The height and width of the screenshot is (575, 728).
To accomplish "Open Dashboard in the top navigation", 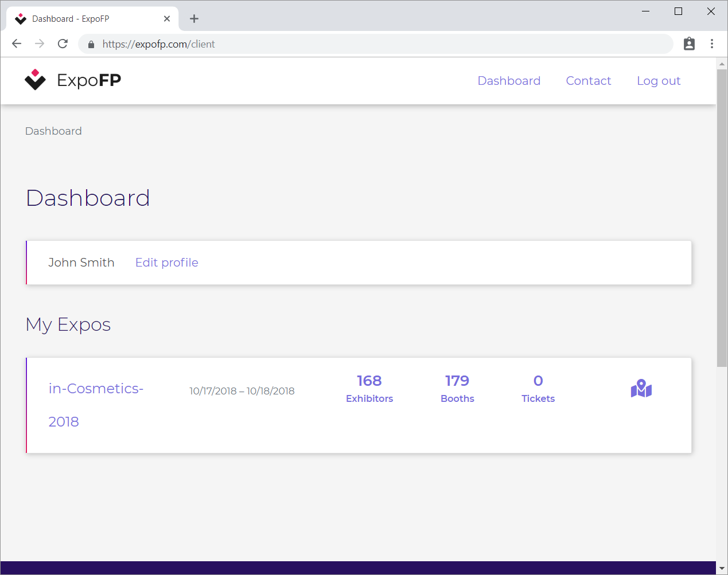I will pos(509,81).
